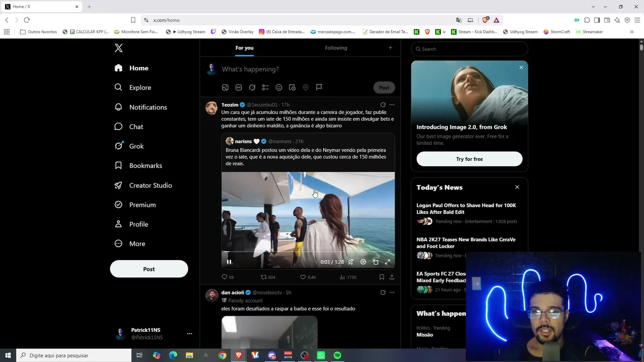This screenshot has height=362, width=644.
Task: Switch to the Following tab
Action: click(336, 48)
